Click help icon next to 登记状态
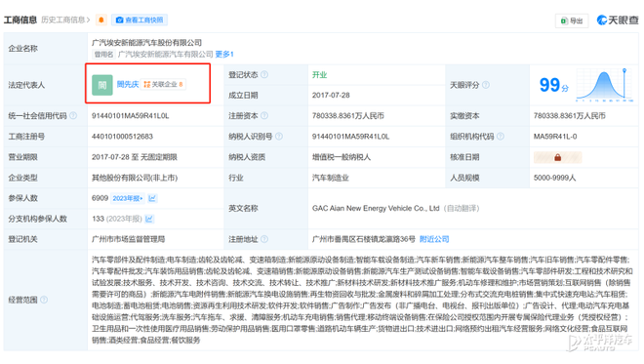This screenshot has height=364, width=644. tap(264, 74)
